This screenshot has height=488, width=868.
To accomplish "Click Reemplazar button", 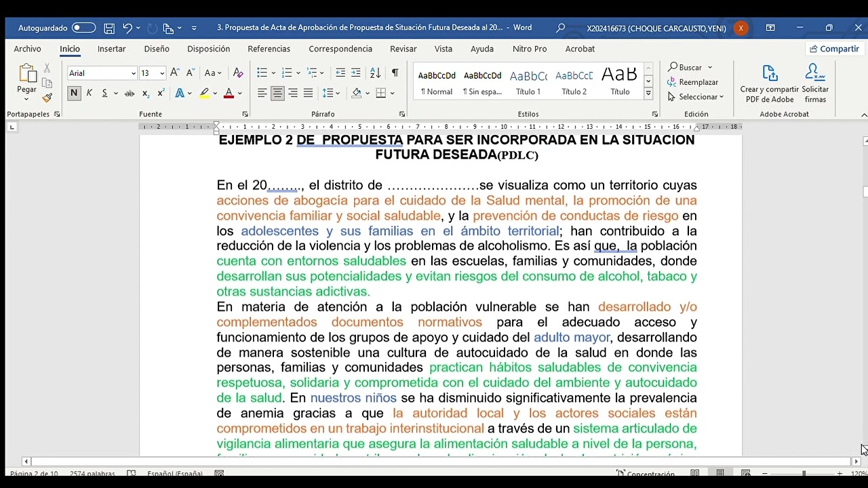I will click(x=693, y=82).
